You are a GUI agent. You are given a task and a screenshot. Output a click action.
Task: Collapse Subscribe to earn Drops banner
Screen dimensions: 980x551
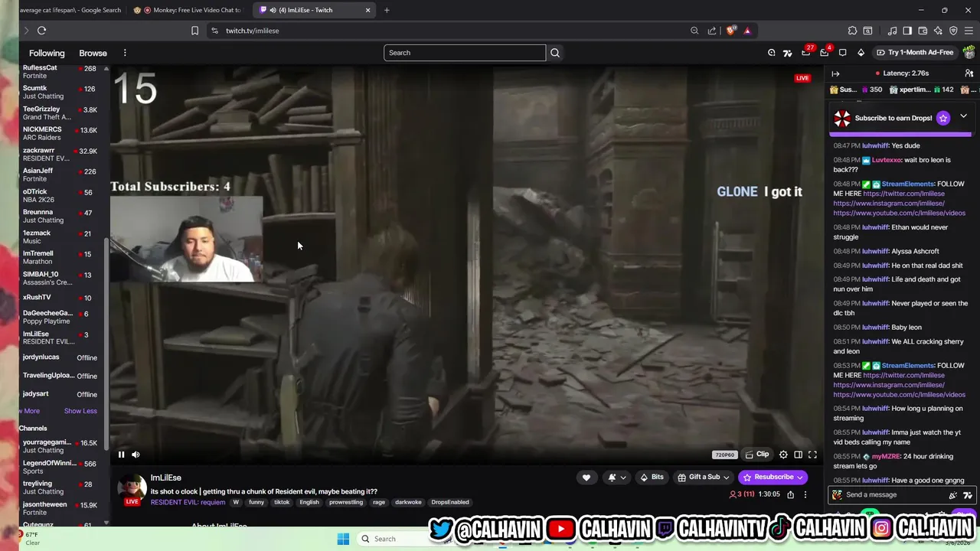tap(963, 116)
